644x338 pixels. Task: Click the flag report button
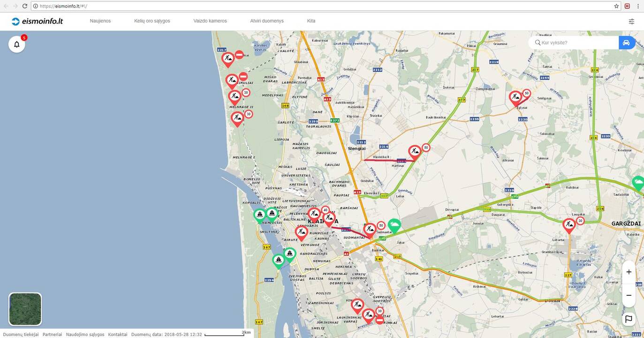click(629, 319)
